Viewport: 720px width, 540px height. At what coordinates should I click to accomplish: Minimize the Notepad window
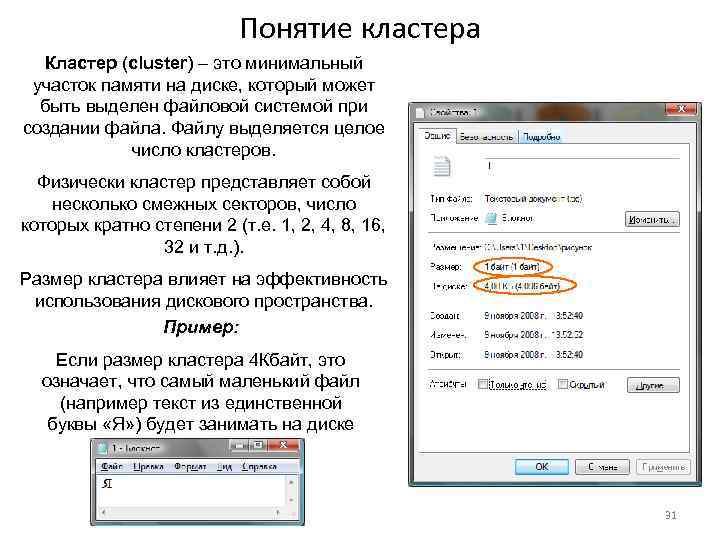[238, 445]
